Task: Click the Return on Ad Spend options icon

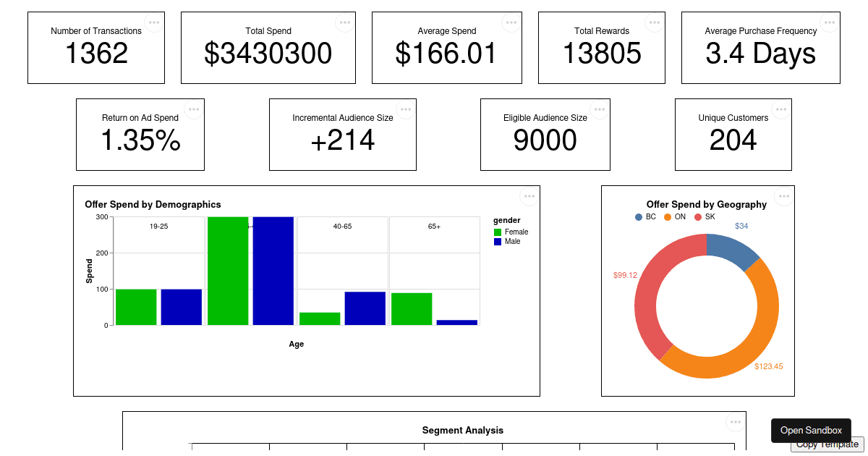Action: [x=193, y=109]
